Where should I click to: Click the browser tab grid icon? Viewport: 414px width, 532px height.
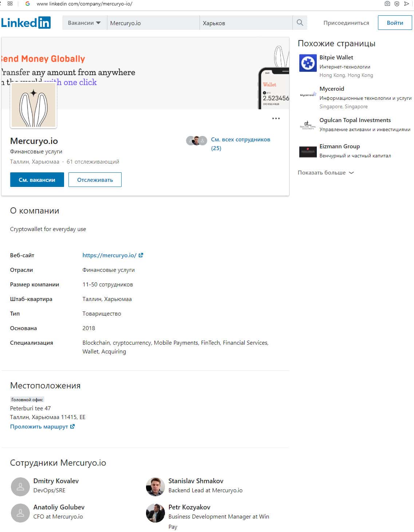pyautogui.click(x=10, y=4)
